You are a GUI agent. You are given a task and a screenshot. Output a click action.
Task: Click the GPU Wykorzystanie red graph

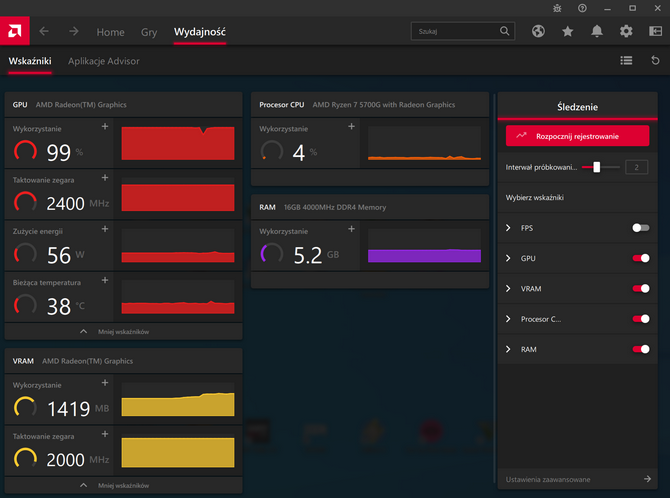(178, 143)
